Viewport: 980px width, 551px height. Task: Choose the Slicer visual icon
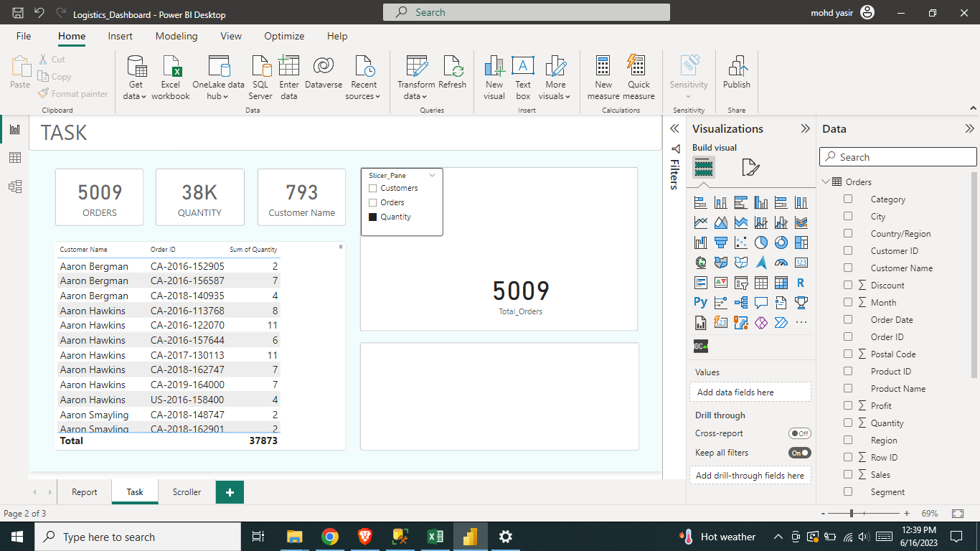pos(741,283)
